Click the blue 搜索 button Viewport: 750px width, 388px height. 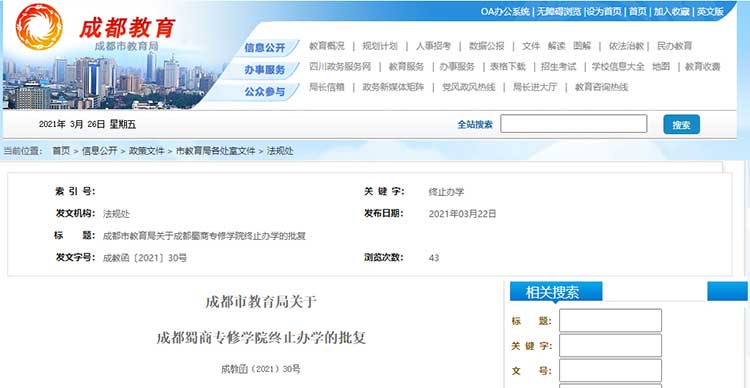(681, 125)
